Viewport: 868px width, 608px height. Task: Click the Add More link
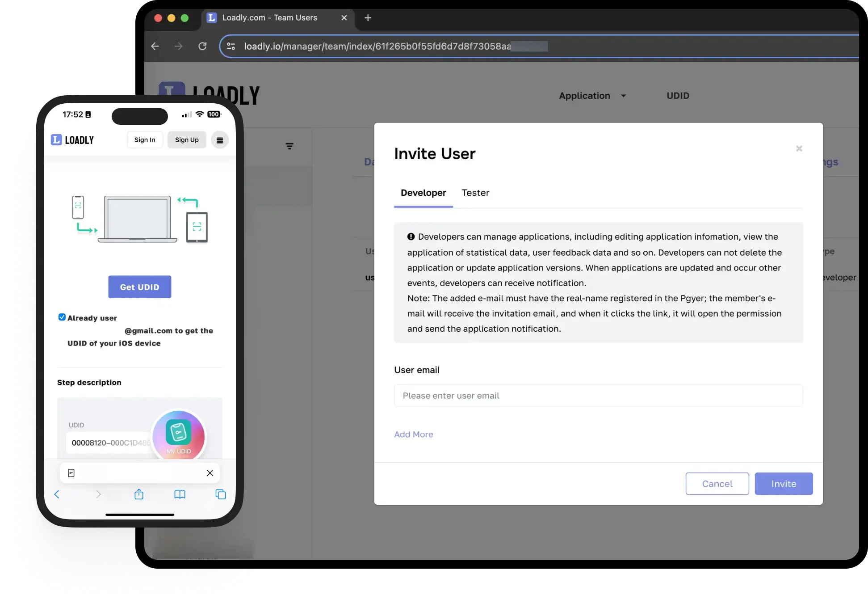(413, 435)
